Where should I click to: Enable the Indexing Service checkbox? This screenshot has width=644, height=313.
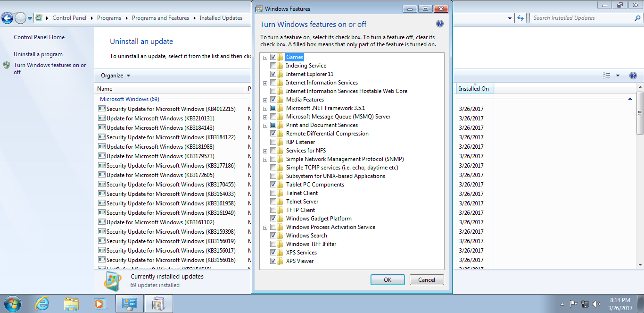click(273, 66)
